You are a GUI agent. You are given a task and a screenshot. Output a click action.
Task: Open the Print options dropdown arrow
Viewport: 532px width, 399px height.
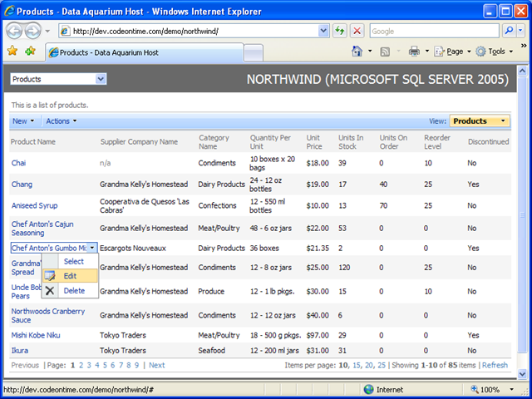426,52
